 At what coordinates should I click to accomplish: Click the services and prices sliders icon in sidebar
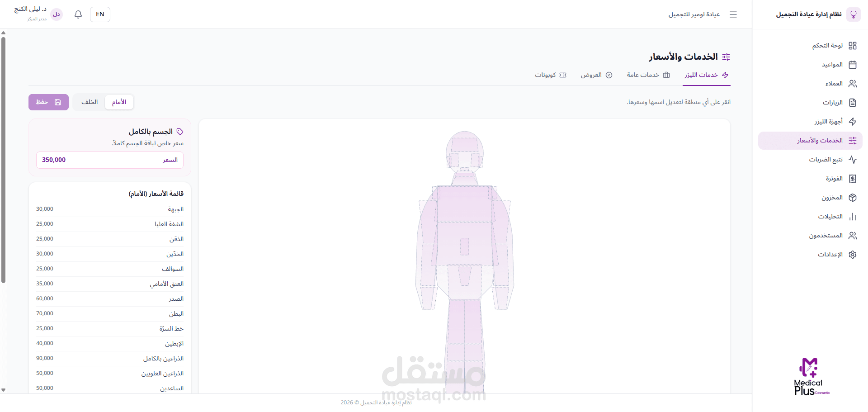(x=853, y=141)
